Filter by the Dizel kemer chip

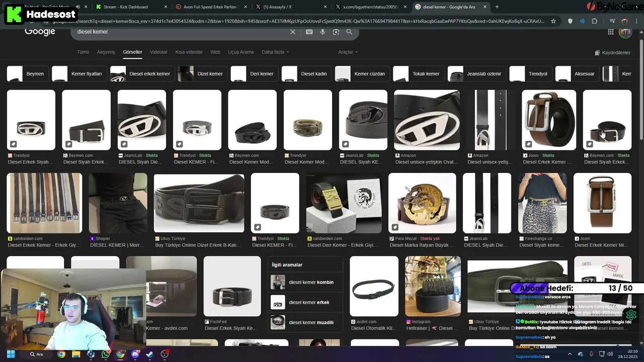tap(203, 73)
